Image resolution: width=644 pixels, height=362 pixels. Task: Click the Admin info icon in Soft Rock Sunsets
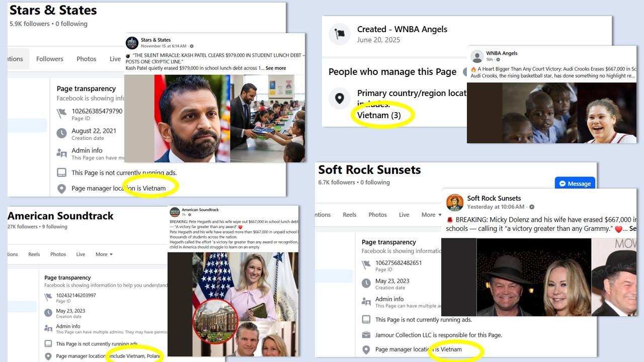tap(366, 302)
